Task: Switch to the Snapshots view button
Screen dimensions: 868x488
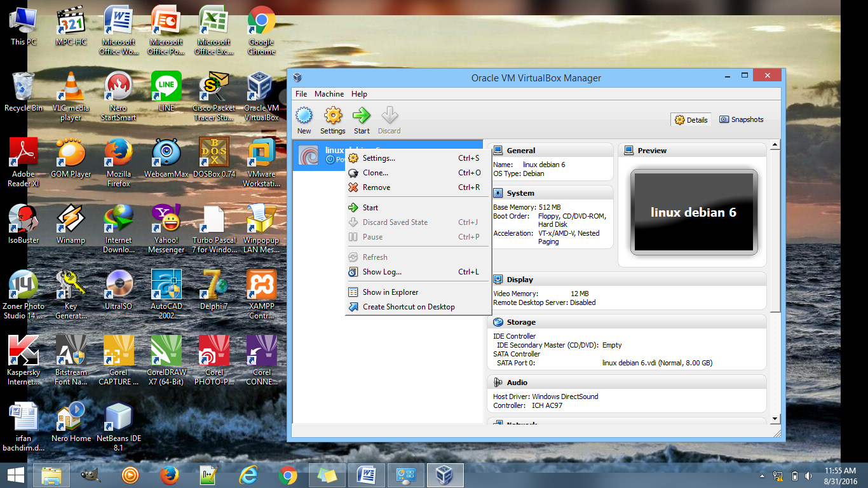Action: pos(742,119)
